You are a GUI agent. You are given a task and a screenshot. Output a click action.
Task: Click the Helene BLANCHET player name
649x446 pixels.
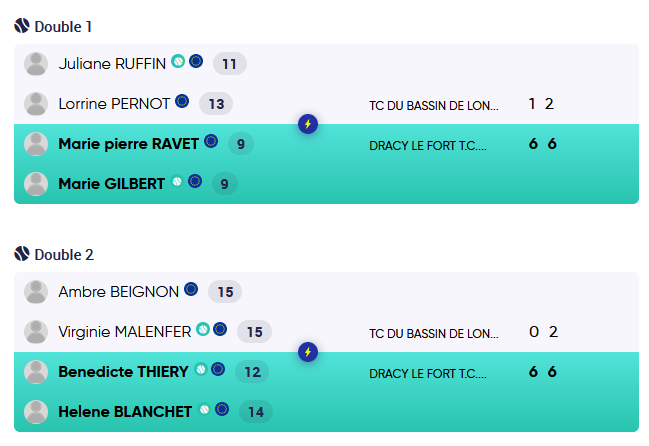126,412
